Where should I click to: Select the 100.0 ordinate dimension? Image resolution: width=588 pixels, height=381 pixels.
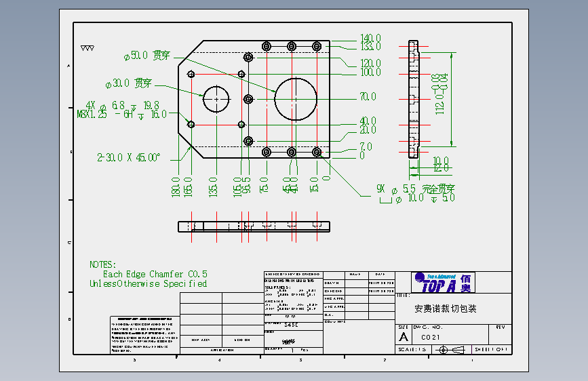coord(370,72)
